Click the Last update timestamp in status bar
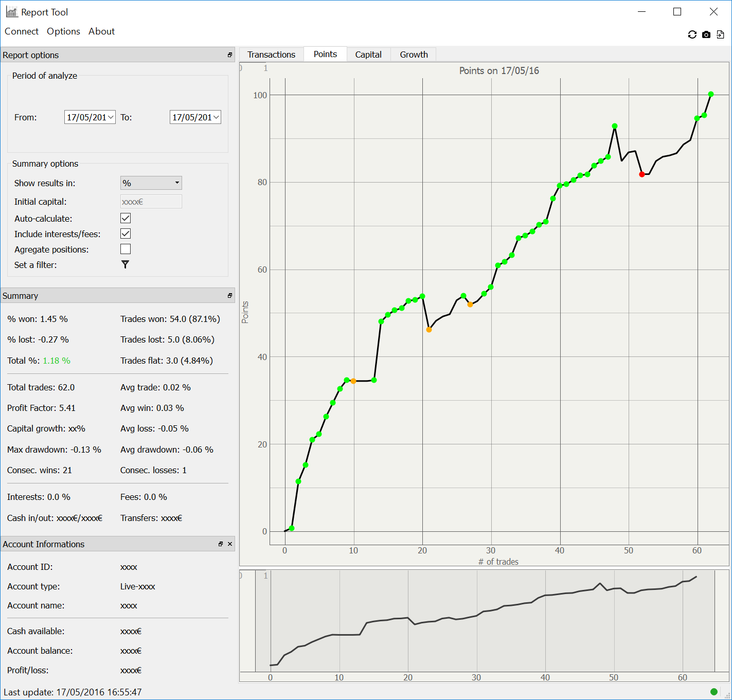Image resolution: width=732 pixels, height=700 pixels. click(x=73, y=692)
